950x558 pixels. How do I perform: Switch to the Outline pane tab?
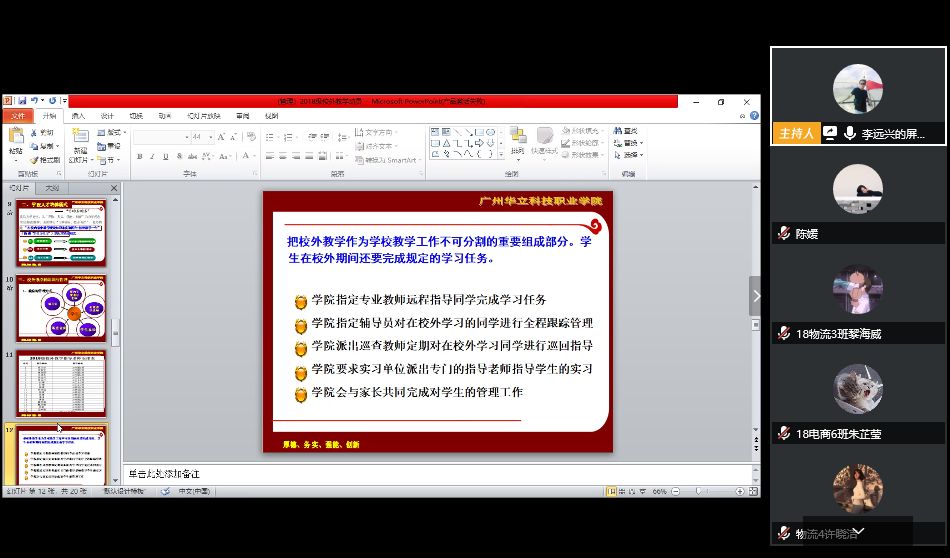(52, 188)
